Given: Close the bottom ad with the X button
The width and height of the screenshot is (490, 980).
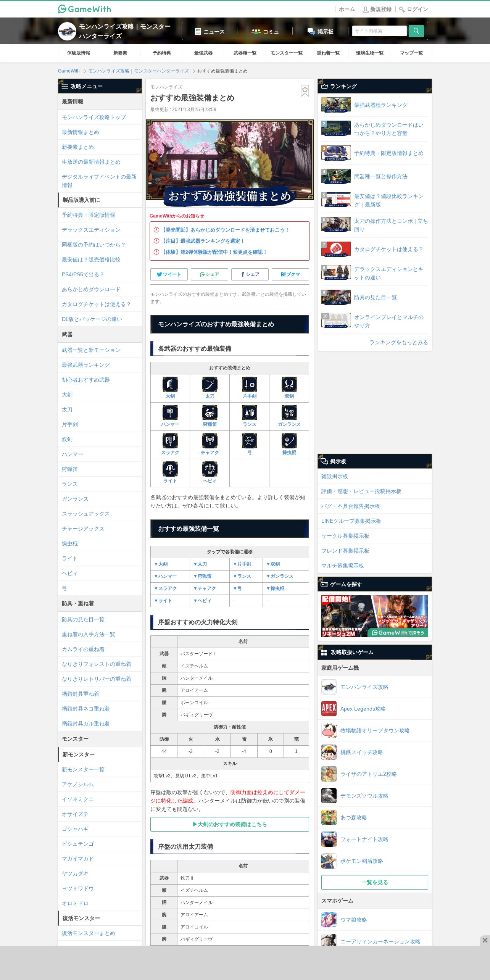Looking at the screenshot, I should pyautogui.click(x=485, y=940).
